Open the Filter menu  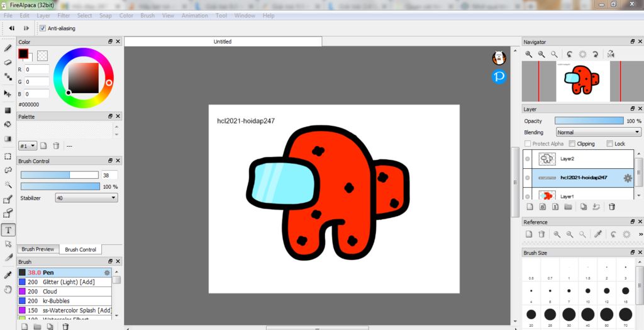point(64,16)
